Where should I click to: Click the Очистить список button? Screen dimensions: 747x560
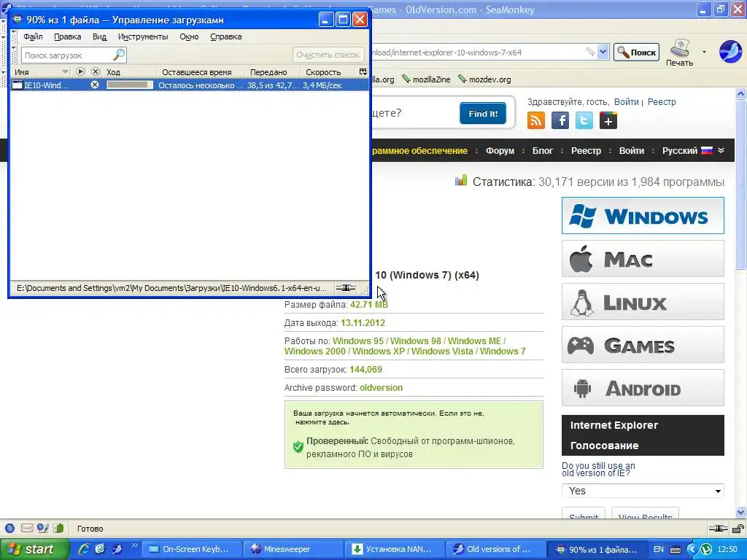pyautogui.click(x=328, y=55)
